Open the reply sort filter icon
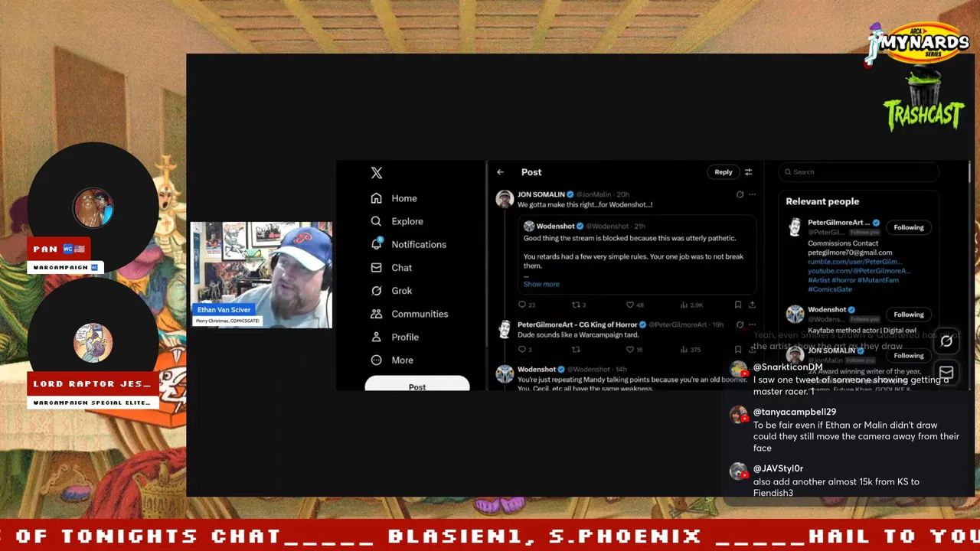 (749, 172)
